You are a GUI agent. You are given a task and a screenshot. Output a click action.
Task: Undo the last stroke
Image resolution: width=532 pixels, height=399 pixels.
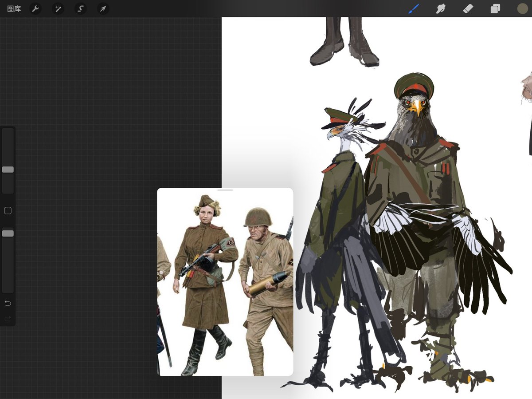[x=8, y=303]
